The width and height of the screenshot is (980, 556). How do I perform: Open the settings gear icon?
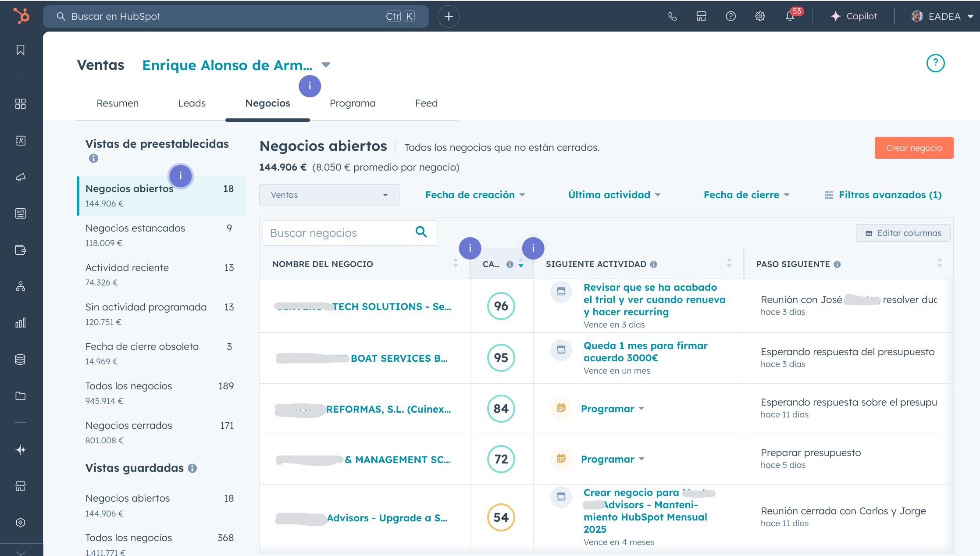tap(760, 16)
